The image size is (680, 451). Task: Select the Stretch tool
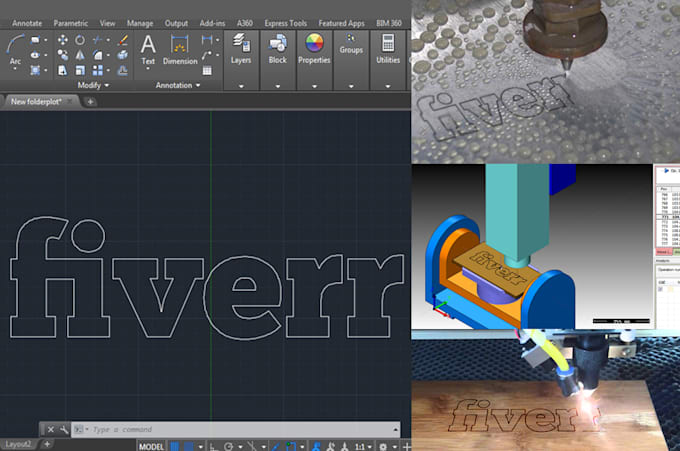[x=62, y=70]
